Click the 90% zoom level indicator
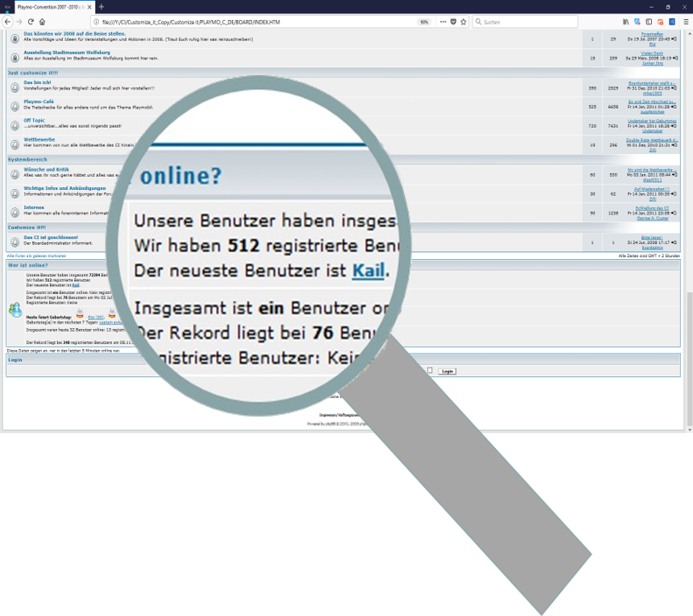This screenshot has height=616, width=693. point(424,21)
